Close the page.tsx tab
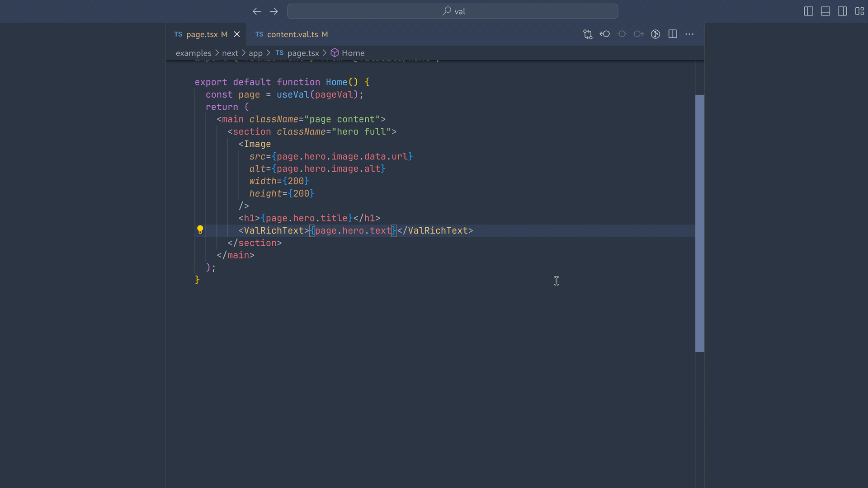868x488 pixels. (x=237, y=34)
